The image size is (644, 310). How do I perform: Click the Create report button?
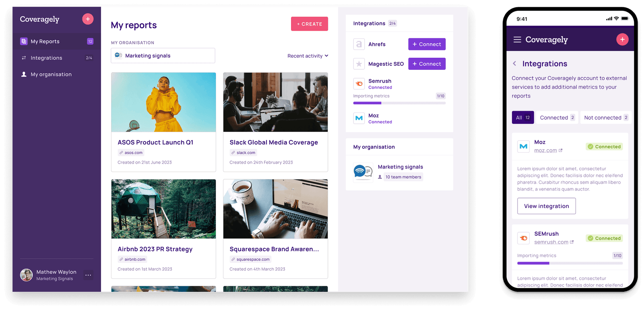tap(310, 24)
